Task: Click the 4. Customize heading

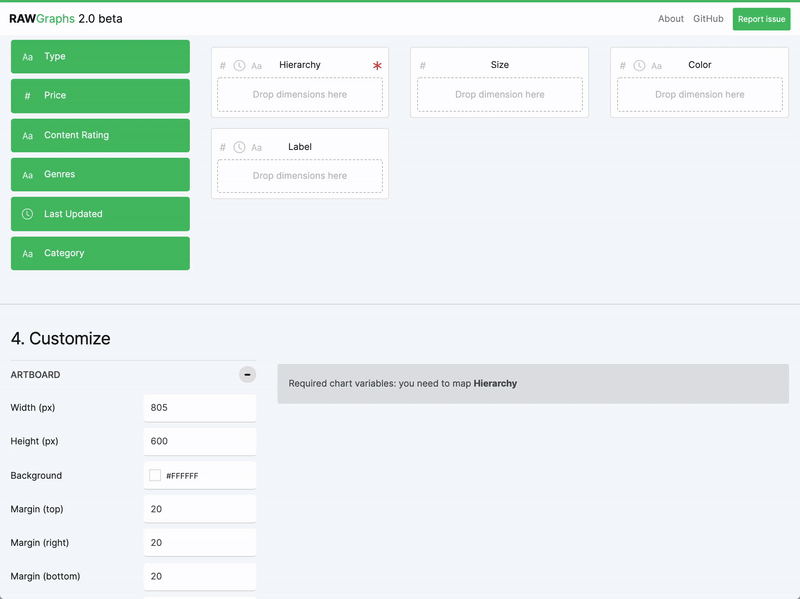Action: [x=61, y=338]
